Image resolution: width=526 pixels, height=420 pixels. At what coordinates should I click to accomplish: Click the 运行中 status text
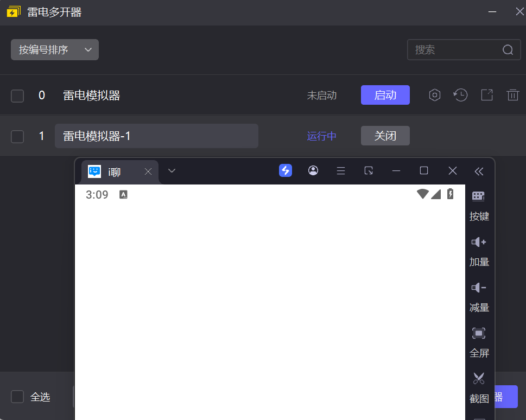[x=322, y=136]
